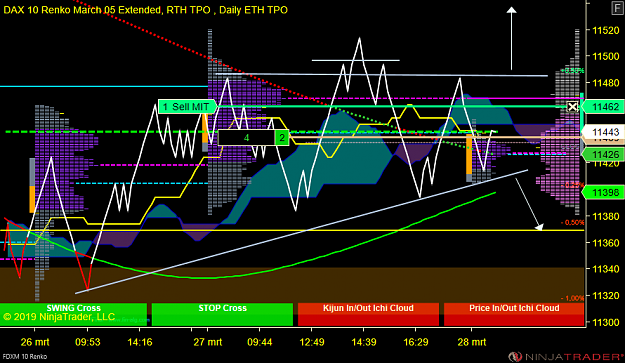
Task: Click the 11300 price axis label
Action: pyautogui.click(x=606, y=322)
